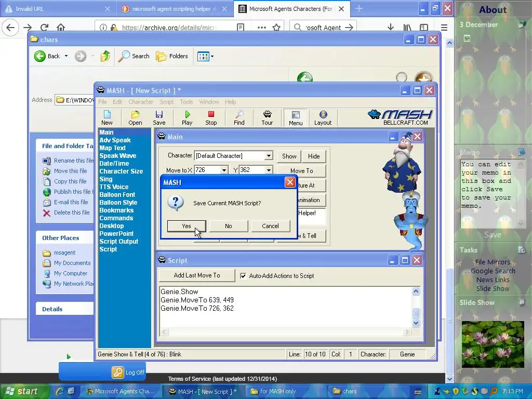Open Find with the magnifier toolbar icon
Screen dimensions: 532x399
pyautogui.click(x=239, y=118)
